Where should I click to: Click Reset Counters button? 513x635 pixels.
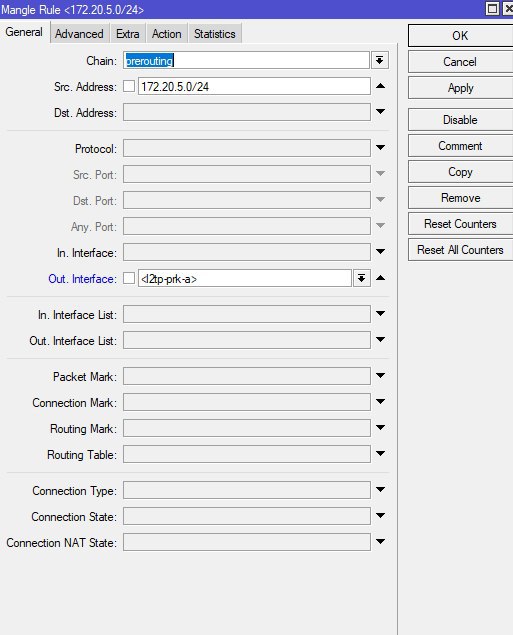pyautogui.click(x=460, y=224)
